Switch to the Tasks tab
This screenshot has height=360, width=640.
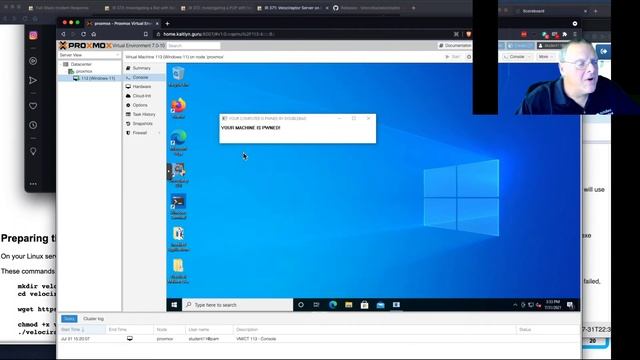point(69,319)
